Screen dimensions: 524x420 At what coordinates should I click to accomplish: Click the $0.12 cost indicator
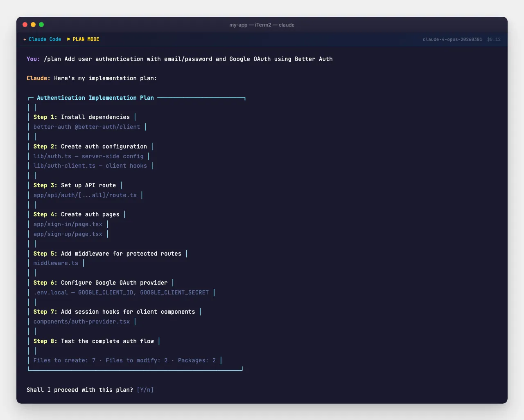[494, 39]
